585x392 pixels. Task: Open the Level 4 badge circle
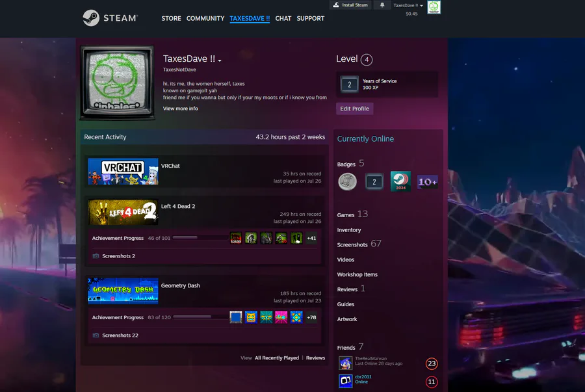click(x=367, y=60)
